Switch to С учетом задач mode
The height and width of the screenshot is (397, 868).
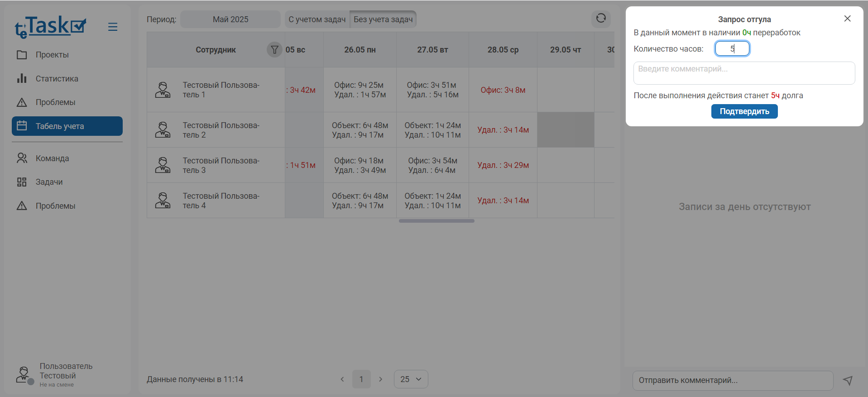tap(317, 19)
